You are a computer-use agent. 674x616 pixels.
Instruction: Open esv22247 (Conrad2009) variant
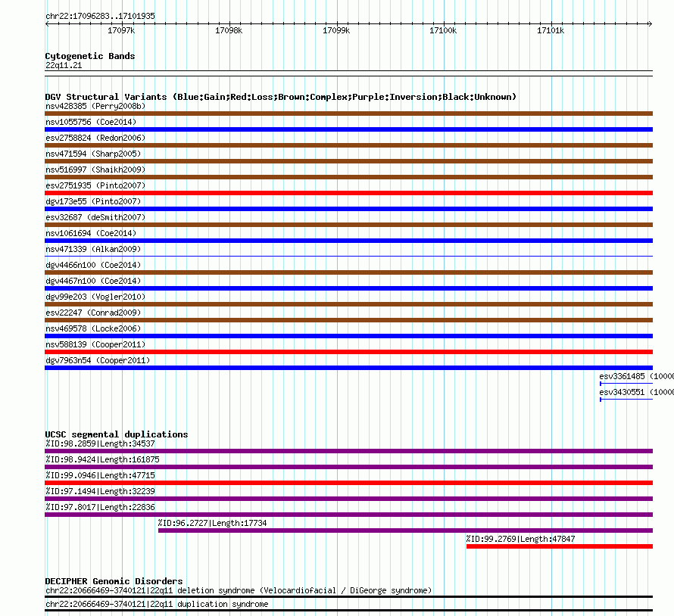coord(93,313)
